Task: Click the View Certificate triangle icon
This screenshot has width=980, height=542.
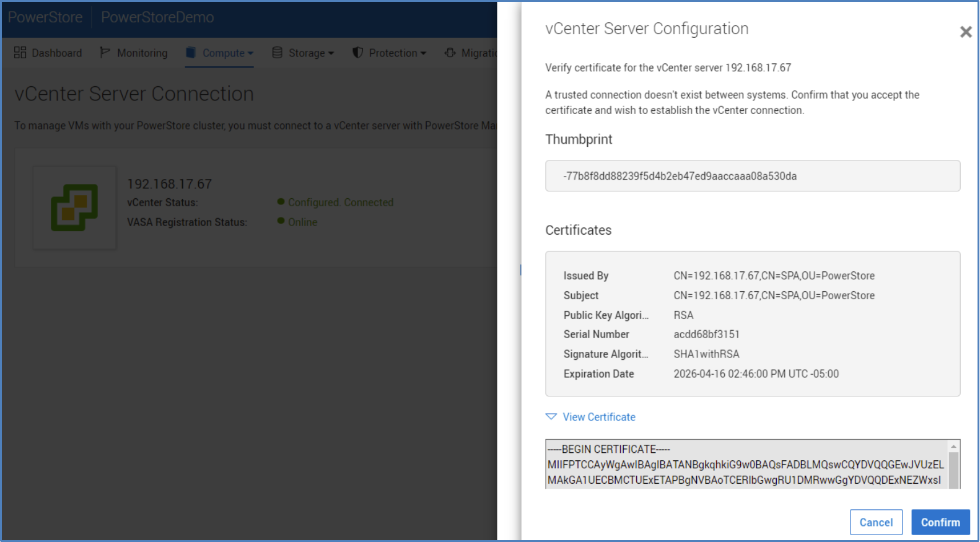Action: (x=551, y=417)
